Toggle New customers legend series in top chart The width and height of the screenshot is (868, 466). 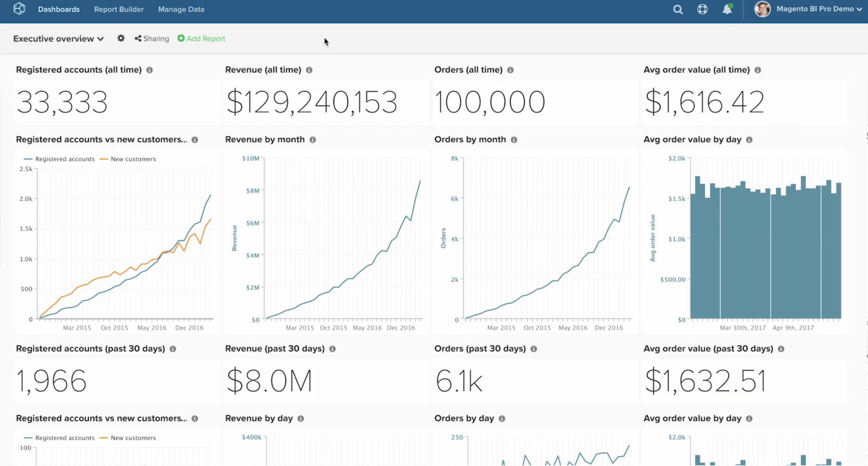click(128, 159)
